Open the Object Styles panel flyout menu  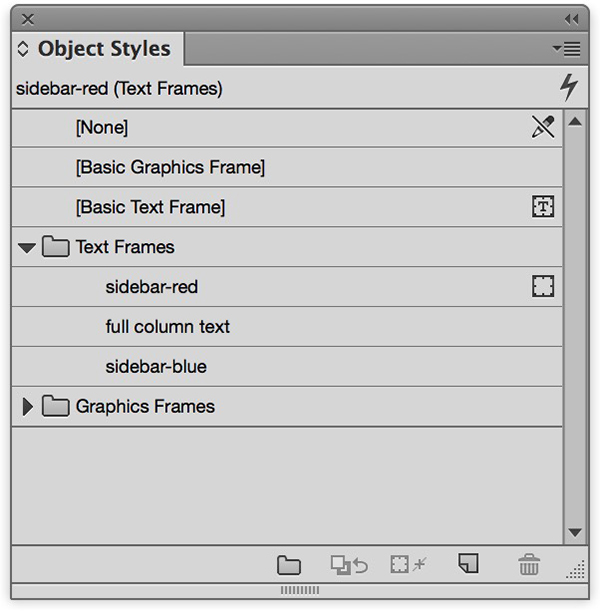pos(567,49)
